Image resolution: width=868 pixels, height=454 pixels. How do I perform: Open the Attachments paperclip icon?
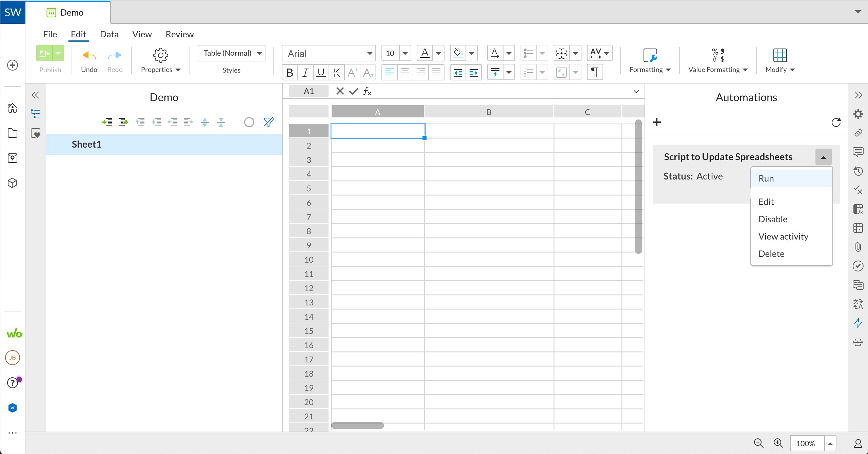858,247
